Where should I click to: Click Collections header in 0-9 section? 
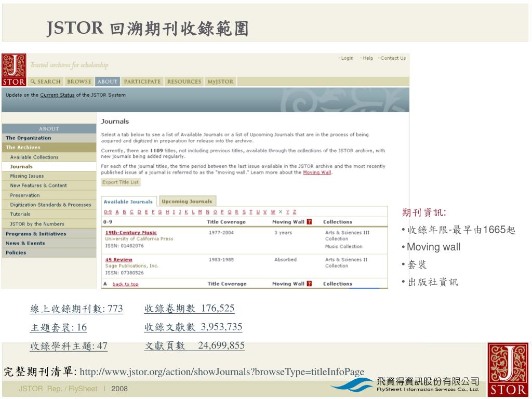point(338,222)
